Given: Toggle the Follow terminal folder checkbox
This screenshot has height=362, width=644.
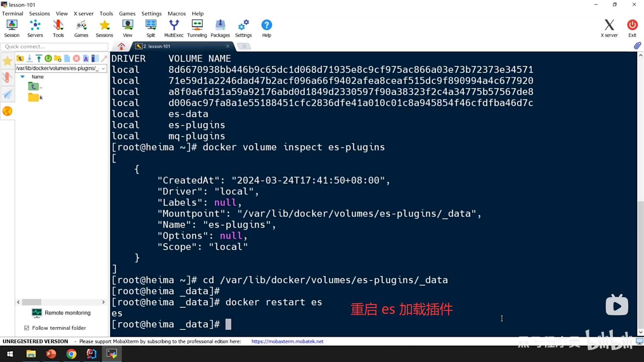Looking at the screenshot, I should click(x=27, y=328).
